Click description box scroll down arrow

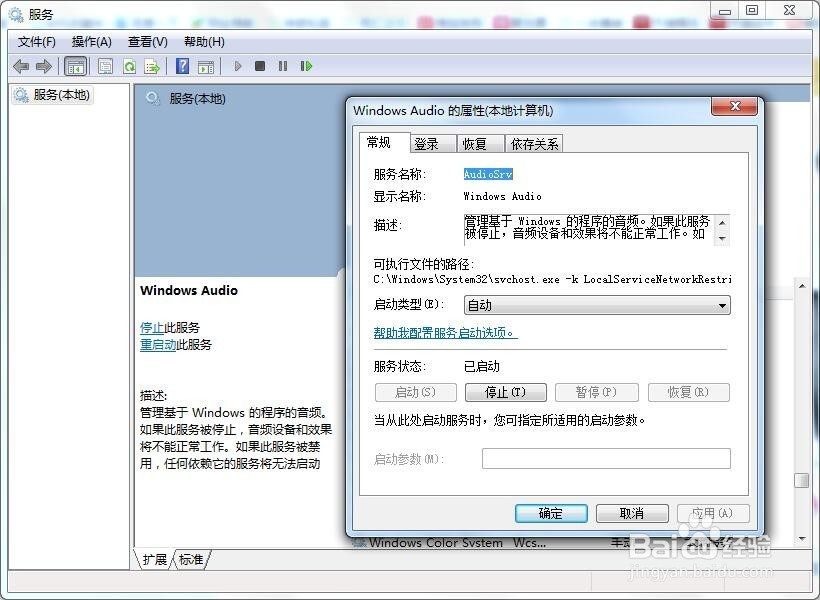pyautogui.click(x=722, y=238)
